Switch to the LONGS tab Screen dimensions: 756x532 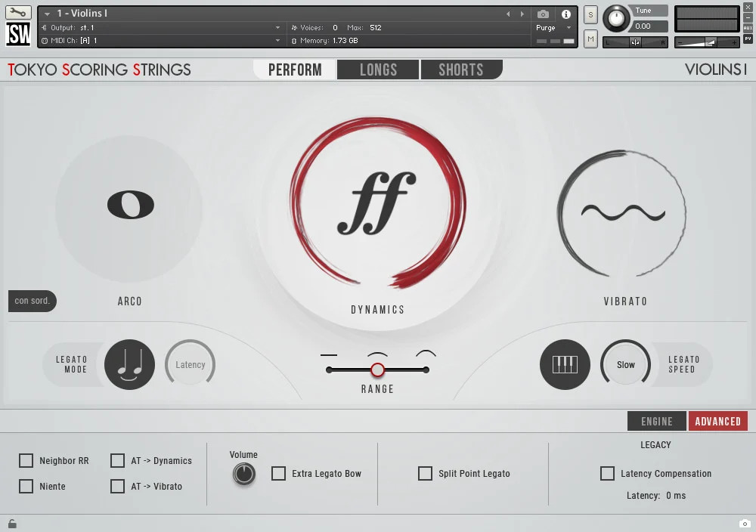coord(378,70)
